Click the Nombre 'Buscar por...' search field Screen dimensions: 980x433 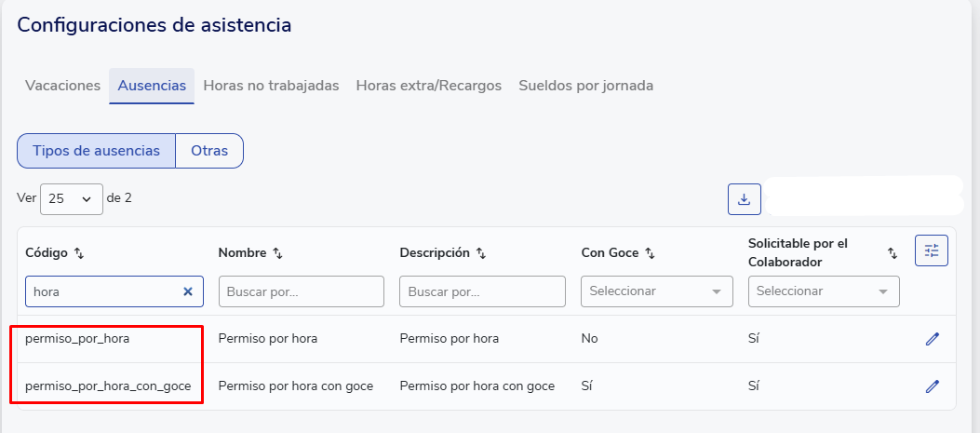click(x=301, y=291)
